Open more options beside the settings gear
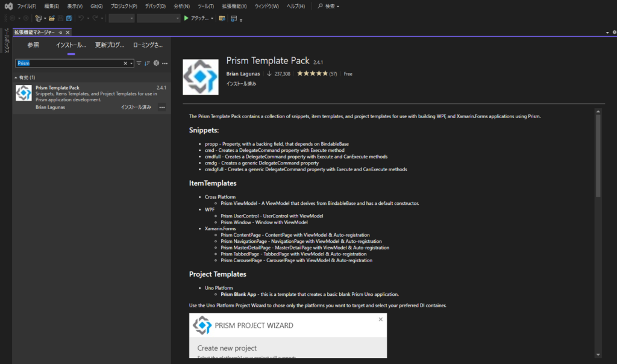617x364 pixels. [x=165, y=63]
